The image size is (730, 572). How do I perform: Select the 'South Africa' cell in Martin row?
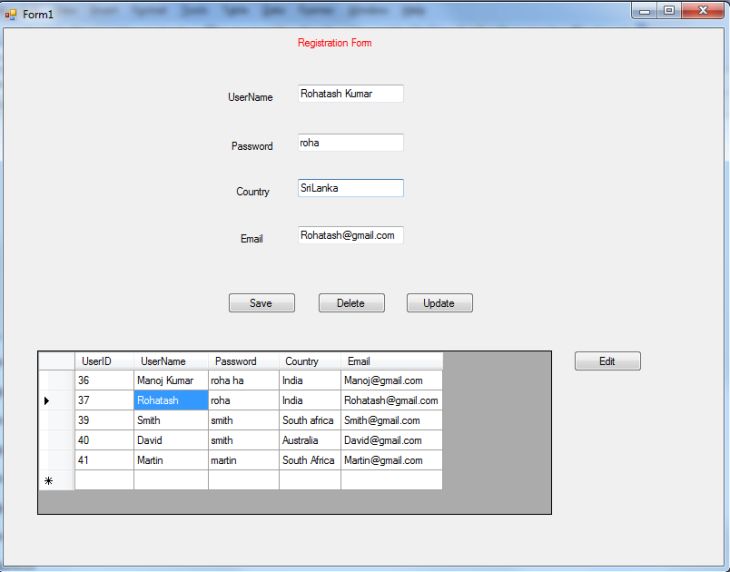click(x=310, y=460)
